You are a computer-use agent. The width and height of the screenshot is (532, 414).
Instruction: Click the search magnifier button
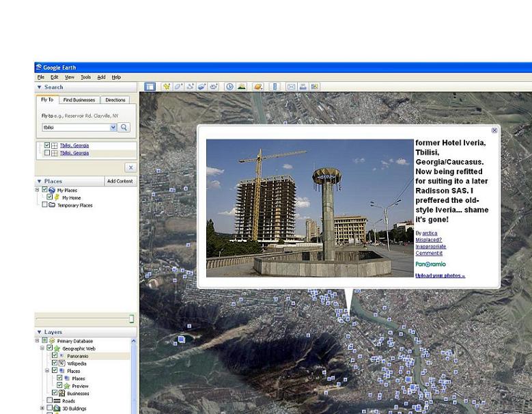(x=124, y=127)
